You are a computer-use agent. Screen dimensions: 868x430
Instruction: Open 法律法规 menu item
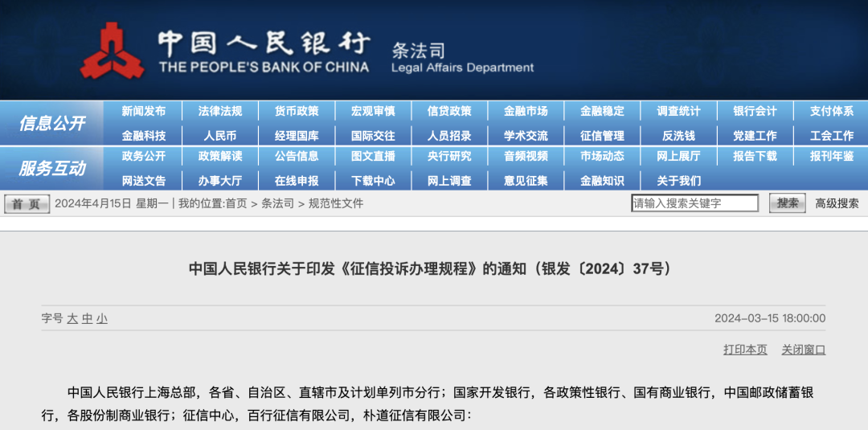[x=220, y=111]
